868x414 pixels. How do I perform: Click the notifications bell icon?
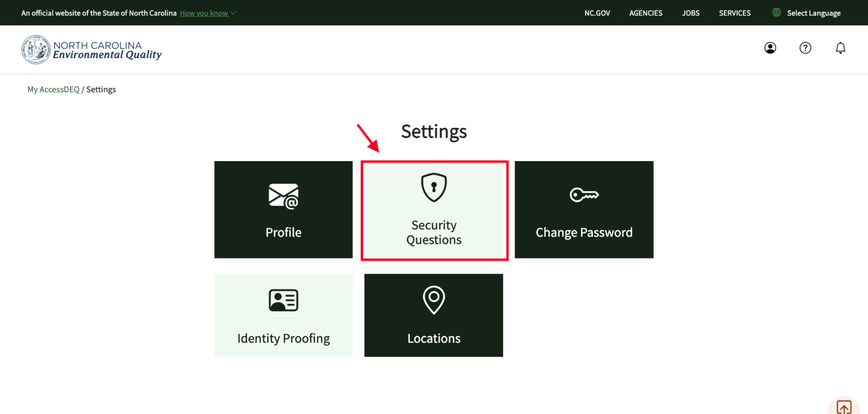pos(840,48)
